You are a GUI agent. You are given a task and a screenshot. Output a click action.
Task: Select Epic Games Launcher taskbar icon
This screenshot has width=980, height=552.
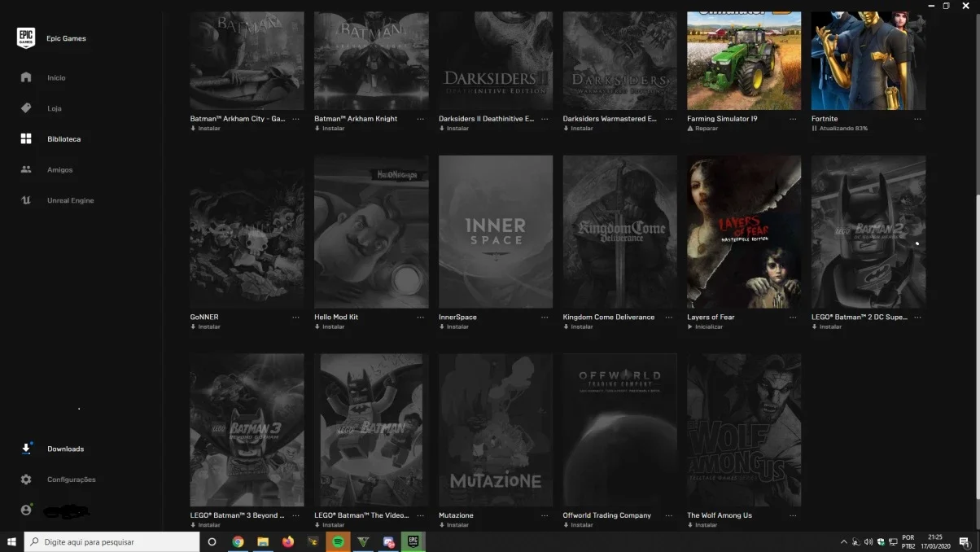click(x=413, y=541)
